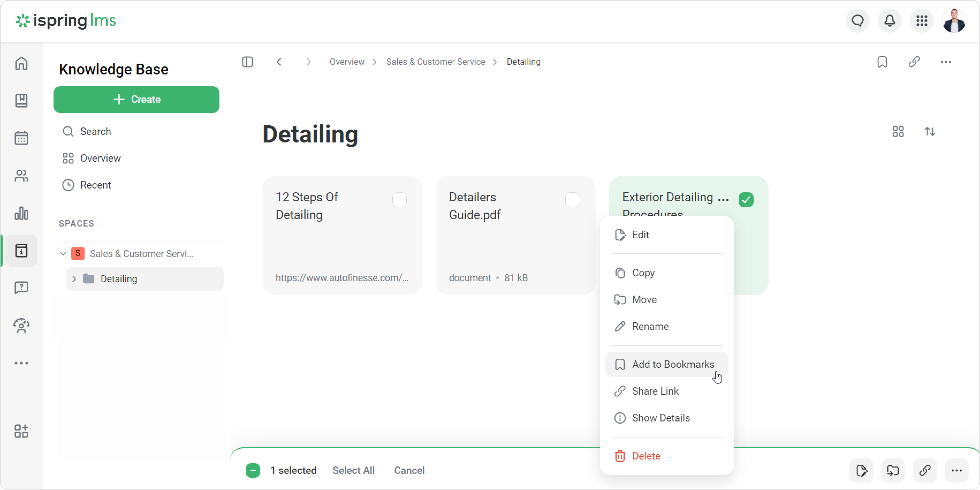
Task: Expand the Detailing folder in the tree
Action: point(74,279)
